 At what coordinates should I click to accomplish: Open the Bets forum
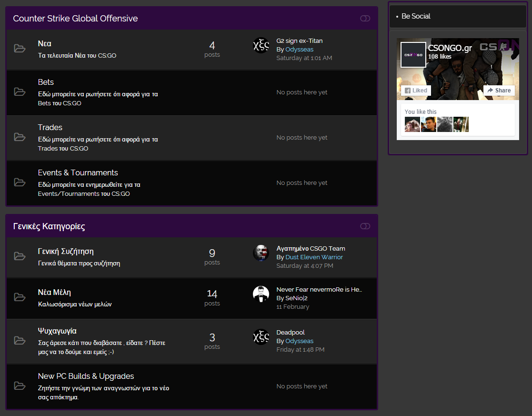(46, 82)
